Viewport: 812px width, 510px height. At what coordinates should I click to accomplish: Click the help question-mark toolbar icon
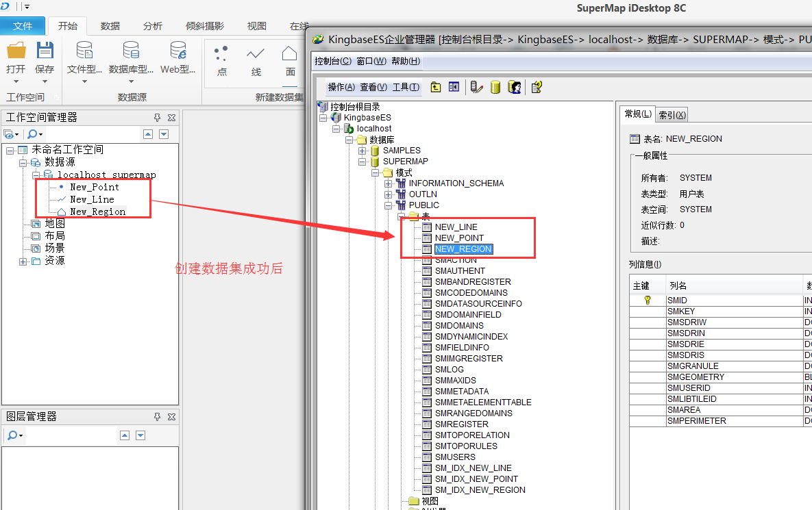(537, 87)
